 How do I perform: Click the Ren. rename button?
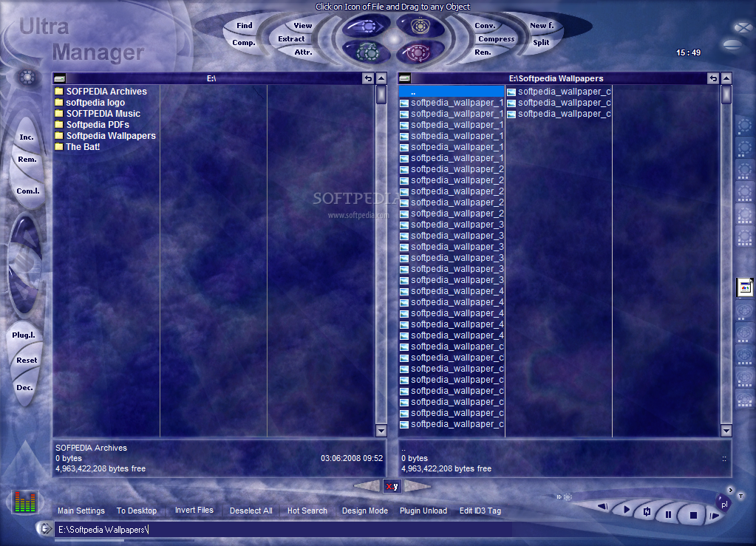pos(483,52)
